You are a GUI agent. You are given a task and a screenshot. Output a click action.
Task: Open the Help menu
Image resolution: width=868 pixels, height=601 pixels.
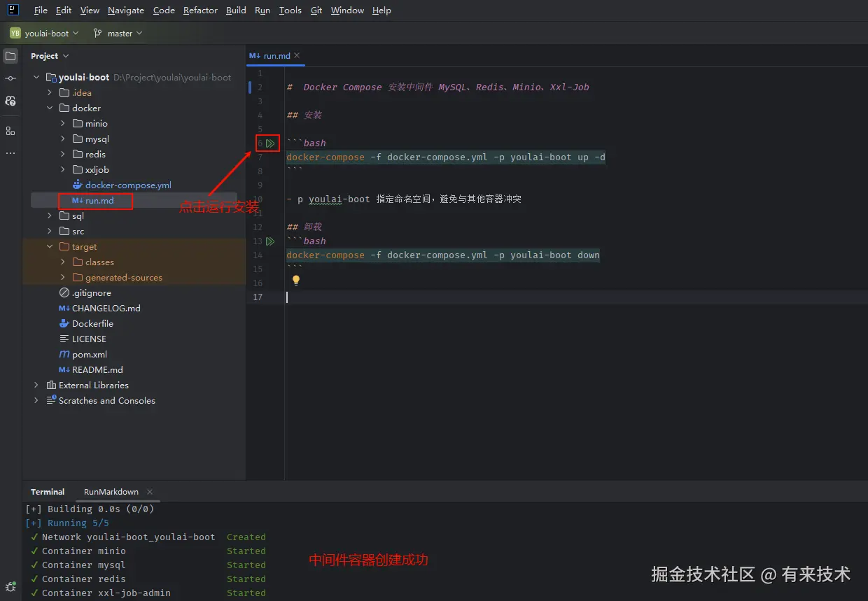pyautogui.click(x=381, y=10)
